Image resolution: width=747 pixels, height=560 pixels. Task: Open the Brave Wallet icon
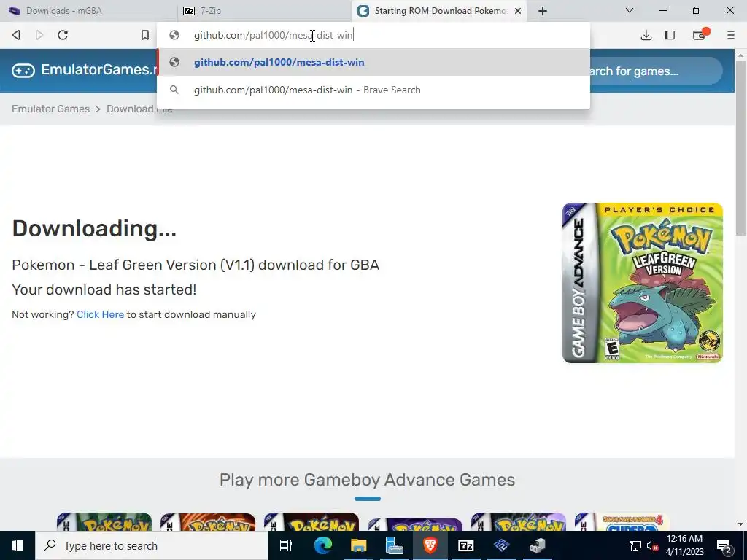699,35
